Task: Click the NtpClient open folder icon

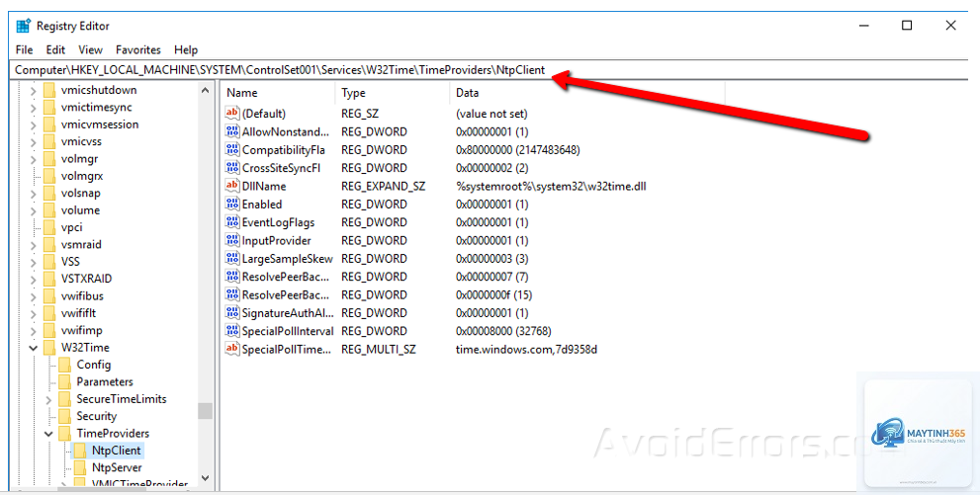Action: coord(80,451)
